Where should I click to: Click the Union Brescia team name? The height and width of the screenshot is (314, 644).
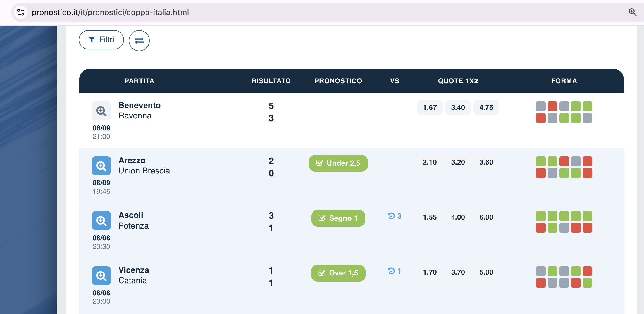(x=144, y=171)
